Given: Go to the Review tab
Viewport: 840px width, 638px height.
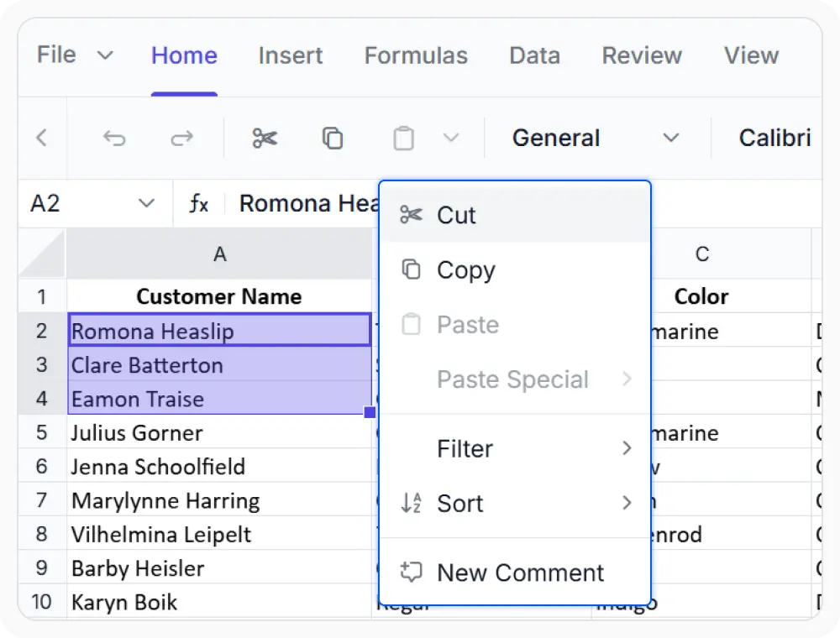Looking at the screenshot, I should 642,55.
